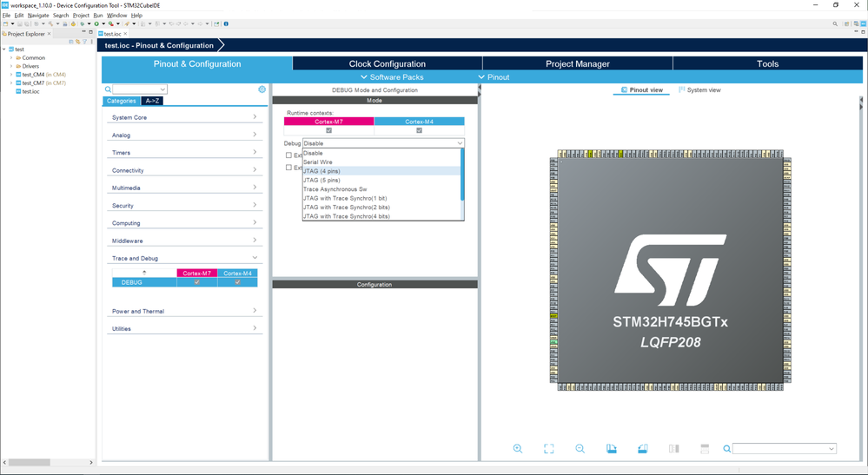Toggle Cortex-M7 runtime context checkbox
The width and height of the screenshot is (868, 475).
tap(328, 130)
